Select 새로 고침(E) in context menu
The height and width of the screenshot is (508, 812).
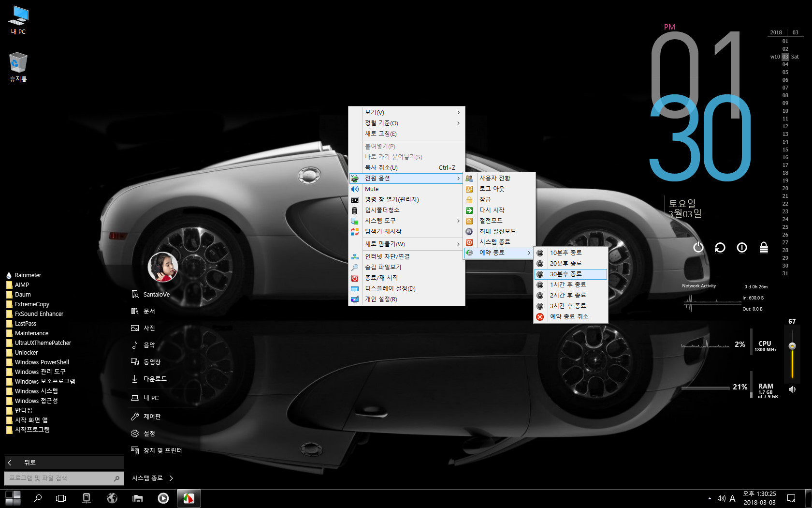406,134
